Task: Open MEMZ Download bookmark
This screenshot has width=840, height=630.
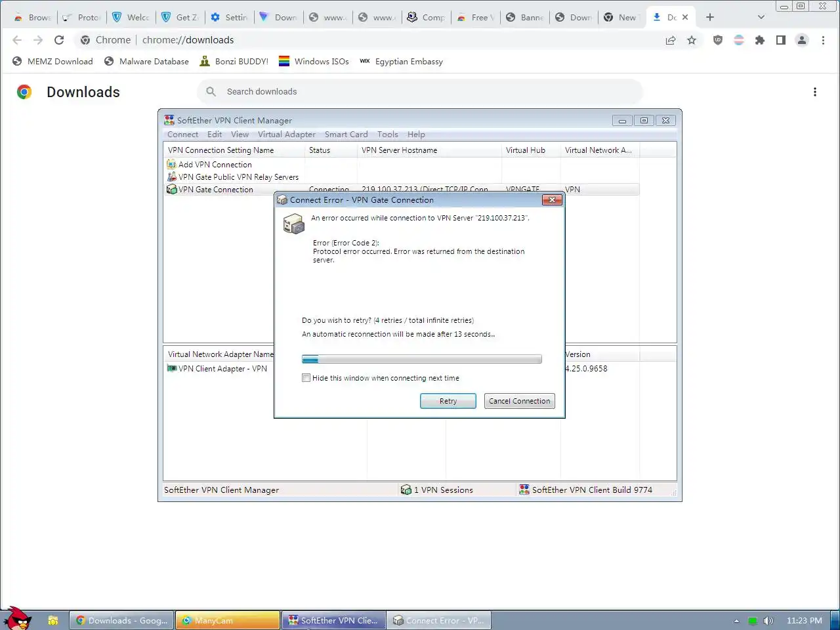Action: pyautogui.click(x=52, y=62)
